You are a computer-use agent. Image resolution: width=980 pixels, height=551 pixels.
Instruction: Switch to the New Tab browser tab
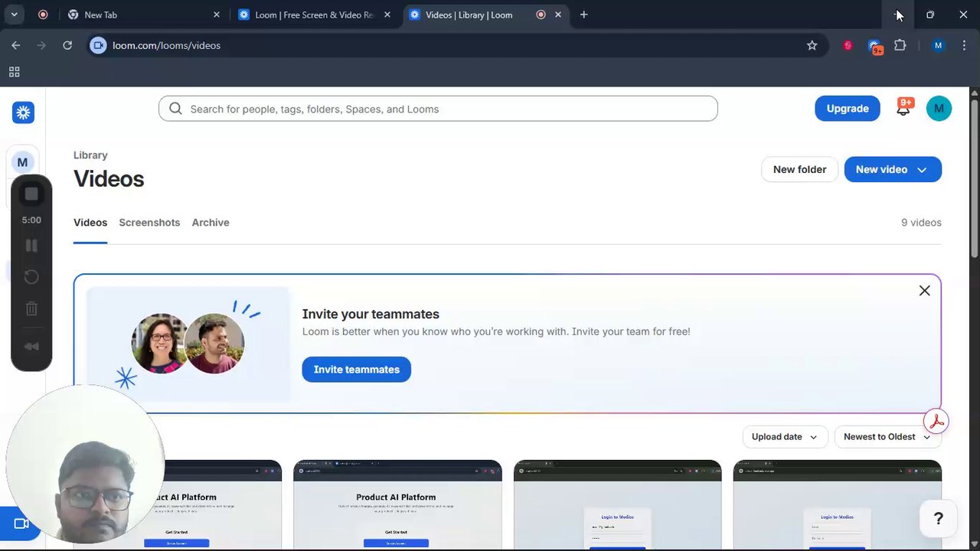pos(143,15)
